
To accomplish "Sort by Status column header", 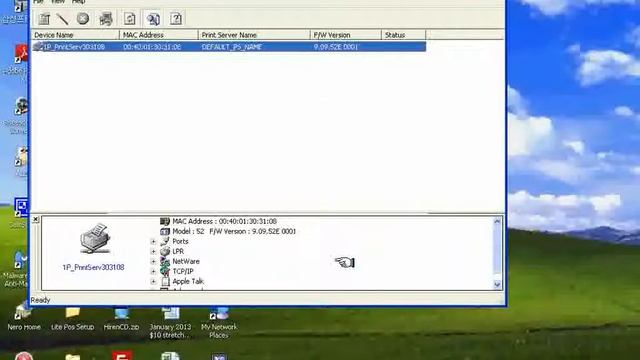I will [404, 35].
